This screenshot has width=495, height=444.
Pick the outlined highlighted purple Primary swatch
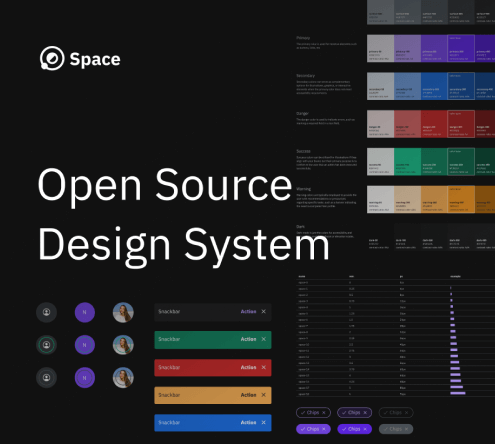[x=461, y=48]
